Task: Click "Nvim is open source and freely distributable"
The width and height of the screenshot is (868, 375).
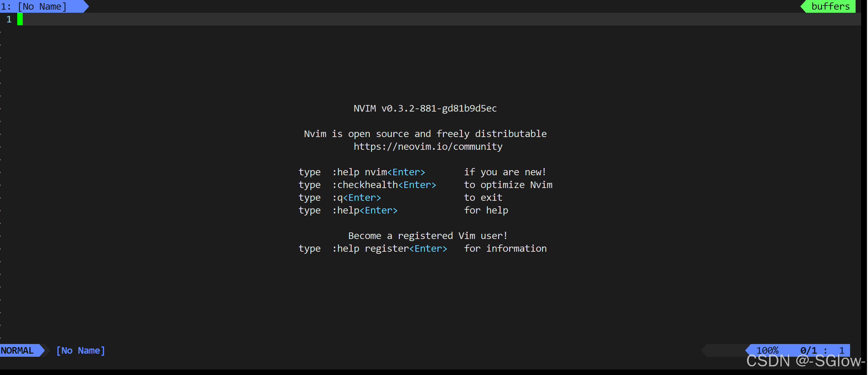Action: 425,134
